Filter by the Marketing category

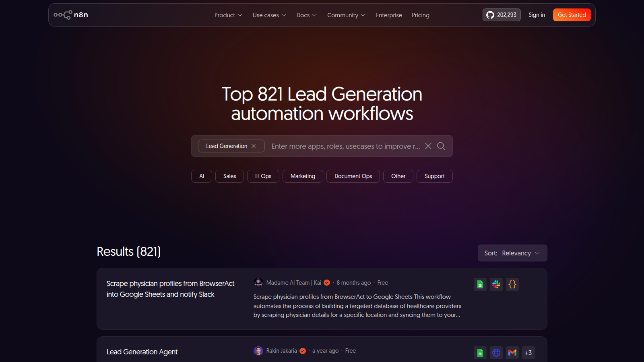pos(303,176)
